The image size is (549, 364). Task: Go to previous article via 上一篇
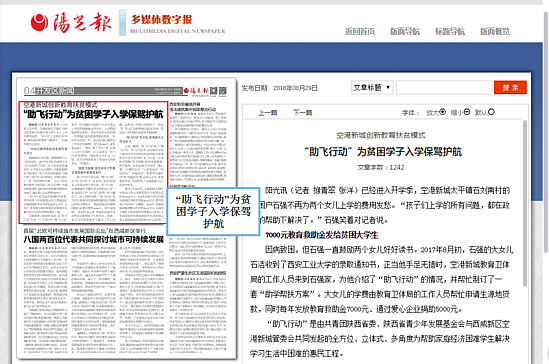(x=267, y=113)
